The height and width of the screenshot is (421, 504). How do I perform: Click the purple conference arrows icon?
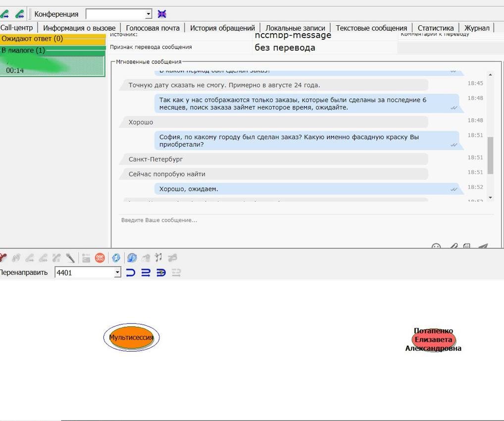click(x=162, y=14)
